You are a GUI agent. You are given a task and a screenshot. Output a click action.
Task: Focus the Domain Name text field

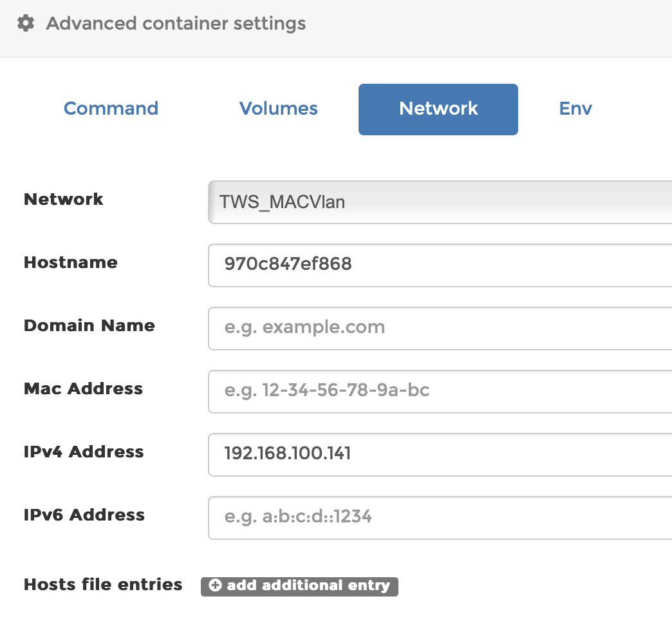pyautogui.click(x=440, y=329)
